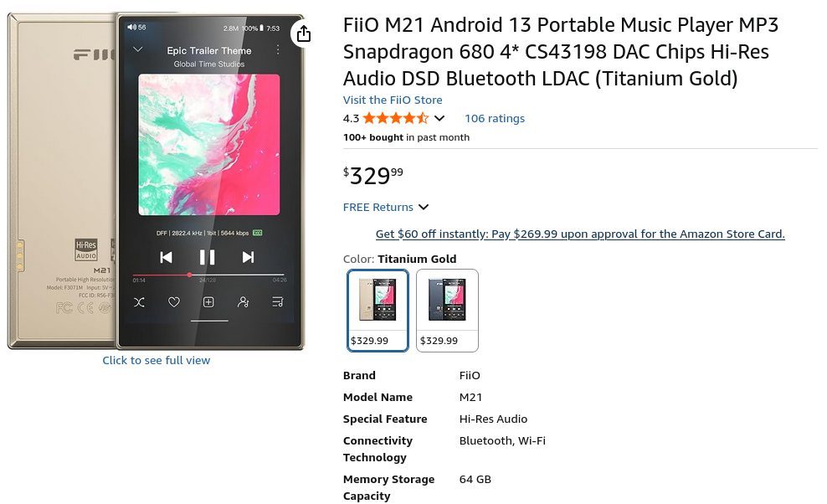Click the previous track icon in player image
The width and height of the screenshot is (827, 504).
click(x=166, y=257)
